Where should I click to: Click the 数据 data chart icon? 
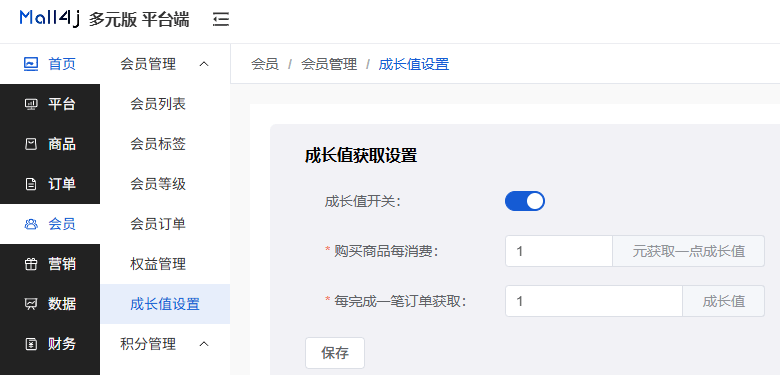point(31,304)
